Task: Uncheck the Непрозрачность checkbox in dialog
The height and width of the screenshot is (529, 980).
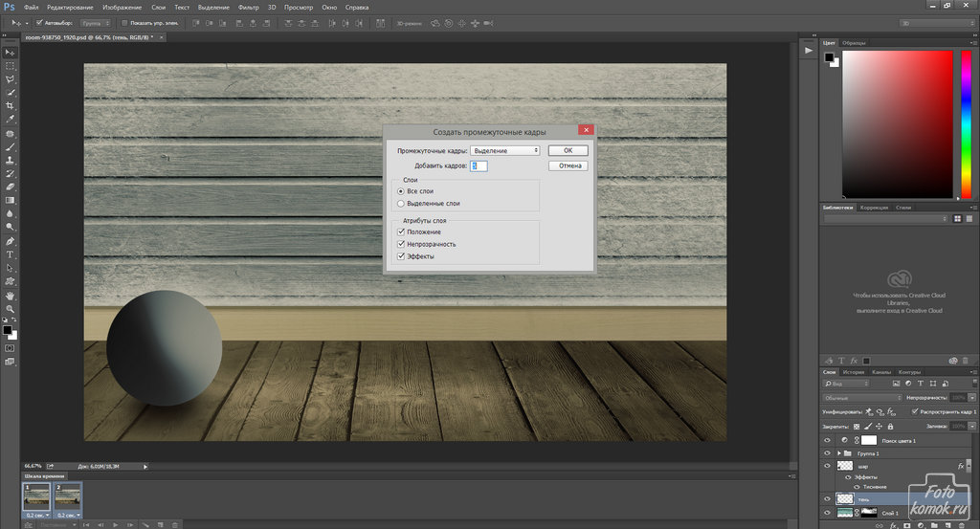Action: (401, 244)
